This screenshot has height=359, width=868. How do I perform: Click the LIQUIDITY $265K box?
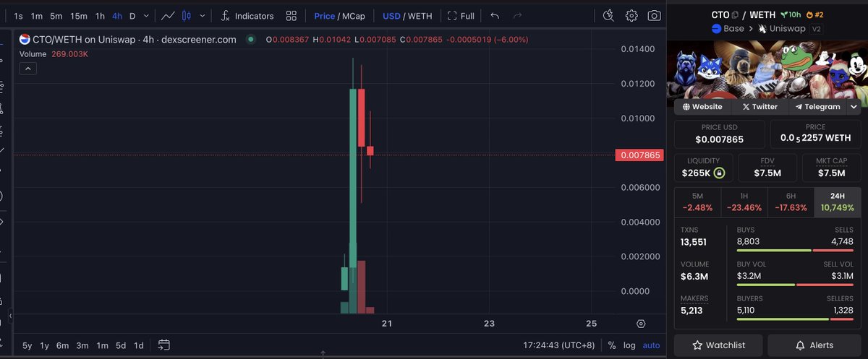(x=703, y=168)
